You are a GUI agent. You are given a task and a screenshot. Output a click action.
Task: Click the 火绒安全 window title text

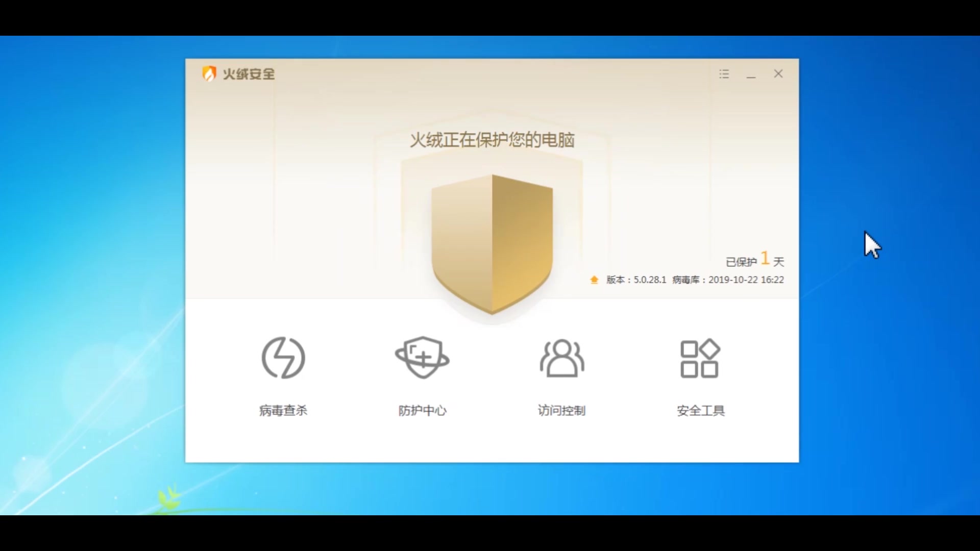coord(249,74)
